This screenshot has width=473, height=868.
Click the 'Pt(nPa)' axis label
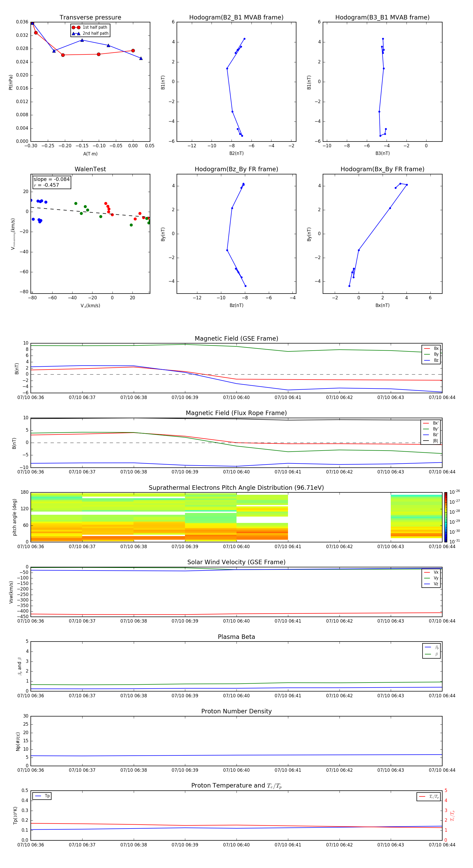click(11, 82)
